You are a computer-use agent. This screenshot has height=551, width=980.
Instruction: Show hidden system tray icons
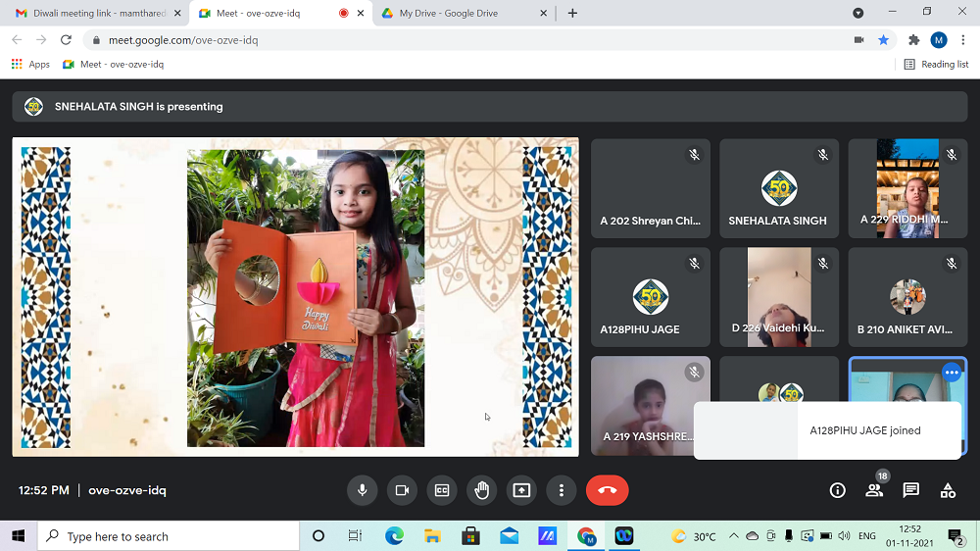point(732,536)
